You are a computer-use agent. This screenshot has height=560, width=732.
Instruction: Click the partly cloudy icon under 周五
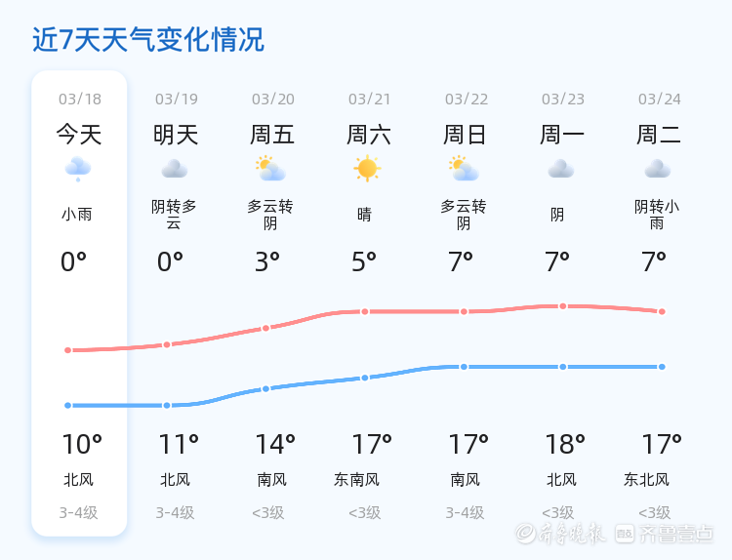click(x=269, y=169)
